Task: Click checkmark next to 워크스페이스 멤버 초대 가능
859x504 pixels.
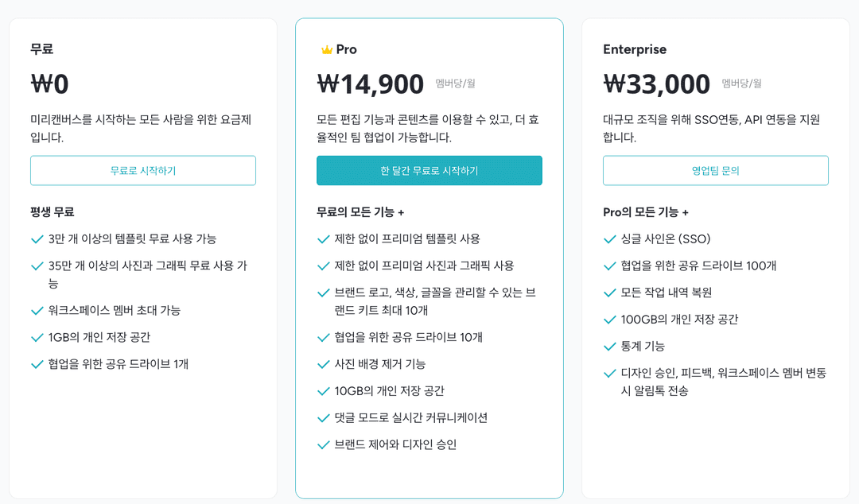Action: (37, 310)
